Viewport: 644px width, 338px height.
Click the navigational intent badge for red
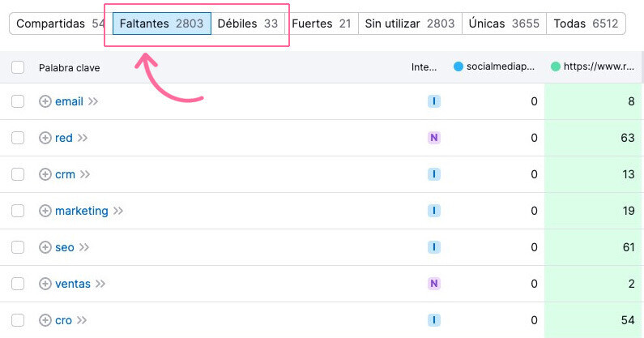point(434,138)
